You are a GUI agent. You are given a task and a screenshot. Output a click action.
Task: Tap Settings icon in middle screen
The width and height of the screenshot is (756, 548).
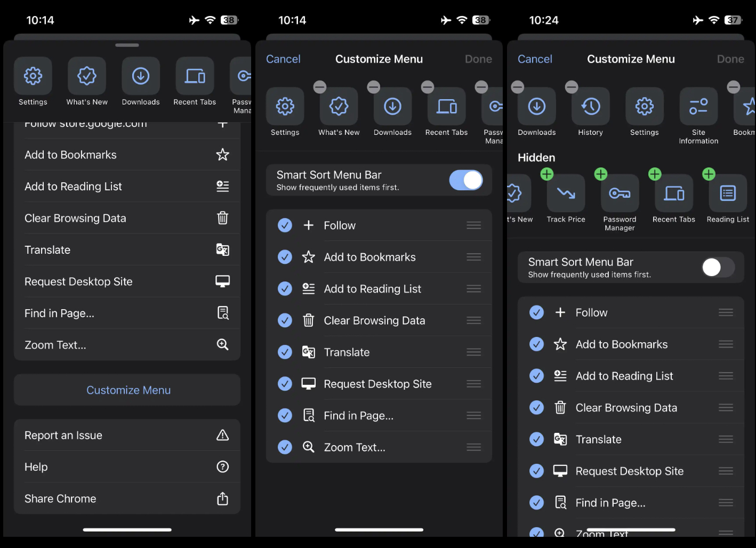point(285,107)
